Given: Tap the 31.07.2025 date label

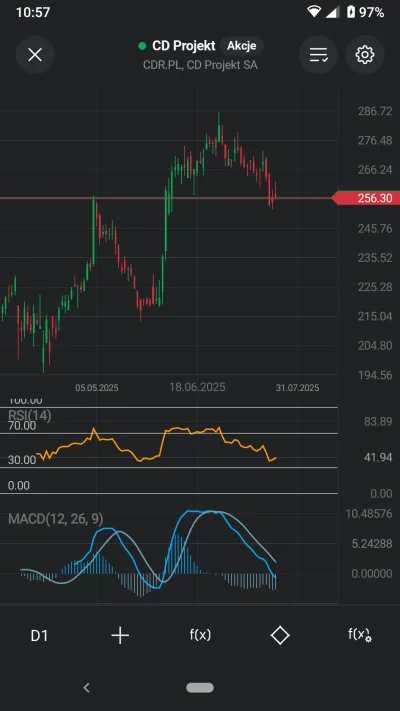Looking at the screenshot, I should click(x=298, y=388).
